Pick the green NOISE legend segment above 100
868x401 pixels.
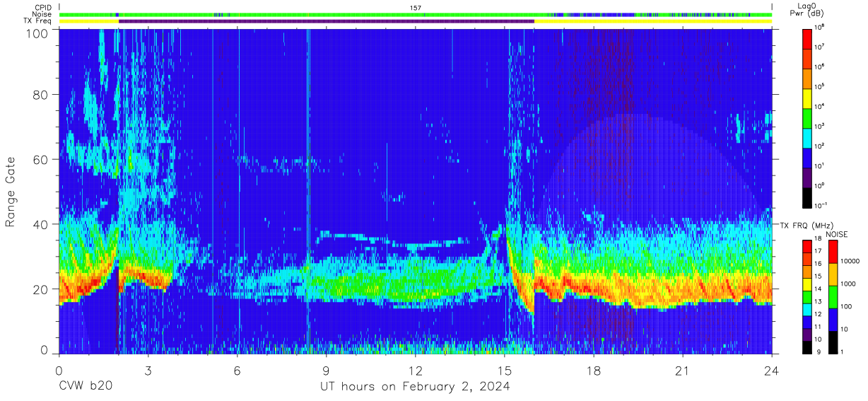[x=832, y=297]
